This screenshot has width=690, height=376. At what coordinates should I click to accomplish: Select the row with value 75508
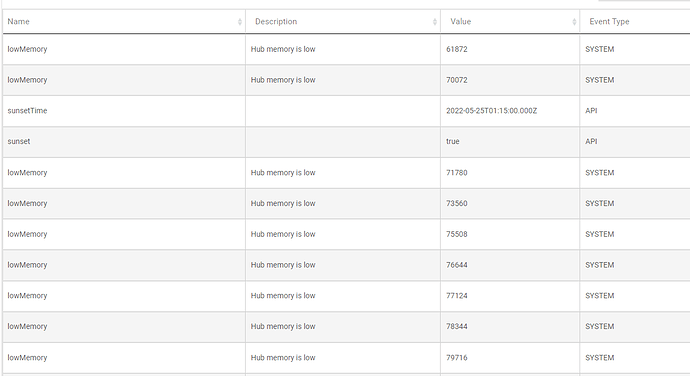point(346,234)
